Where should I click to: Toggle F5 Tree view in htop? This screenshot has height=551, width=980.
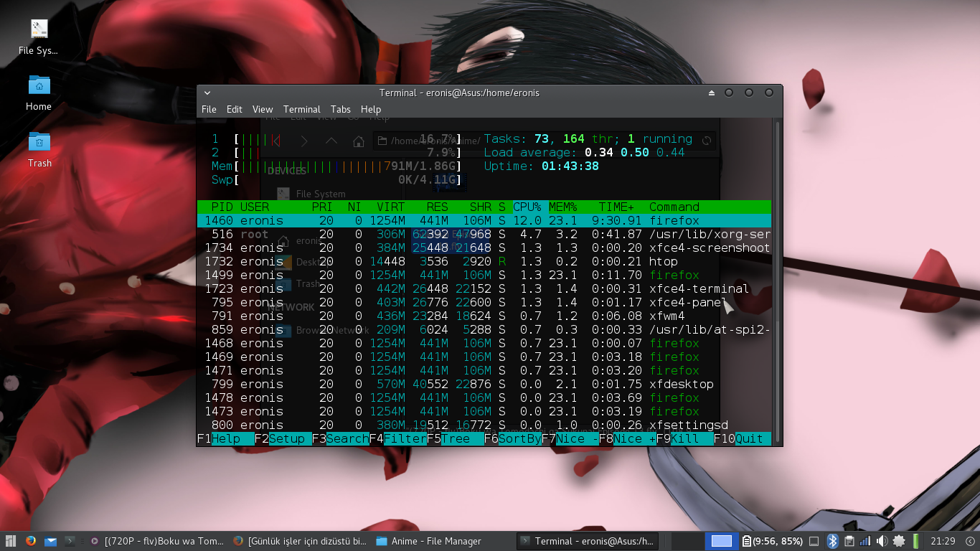(456, 438)
